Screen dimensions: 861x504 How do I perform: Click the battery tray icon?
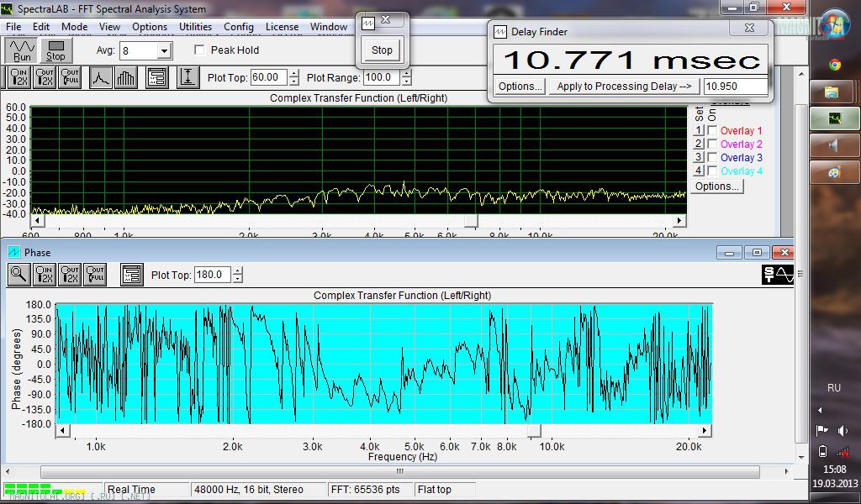pyautogui.click(x=822, y=451)
